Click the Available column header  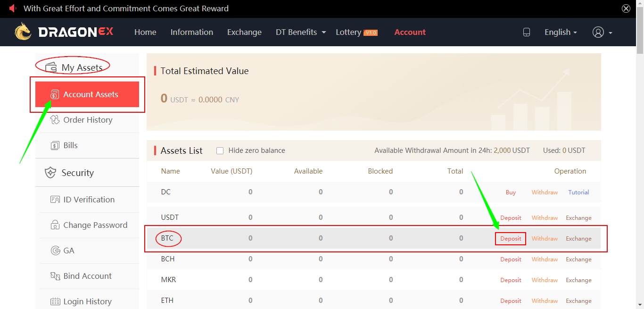pos(308,171)
